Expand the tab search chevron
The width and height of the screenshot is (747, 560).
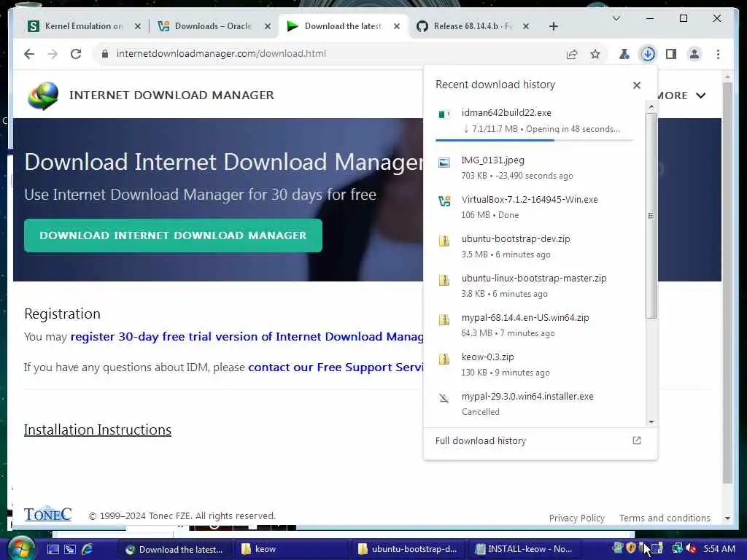click(x=616, y=18)
